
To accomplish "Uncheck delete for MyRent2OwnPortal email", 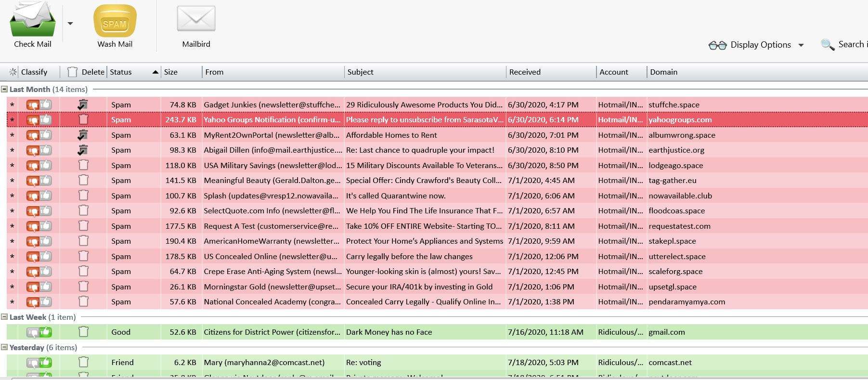I will point(83,134).
